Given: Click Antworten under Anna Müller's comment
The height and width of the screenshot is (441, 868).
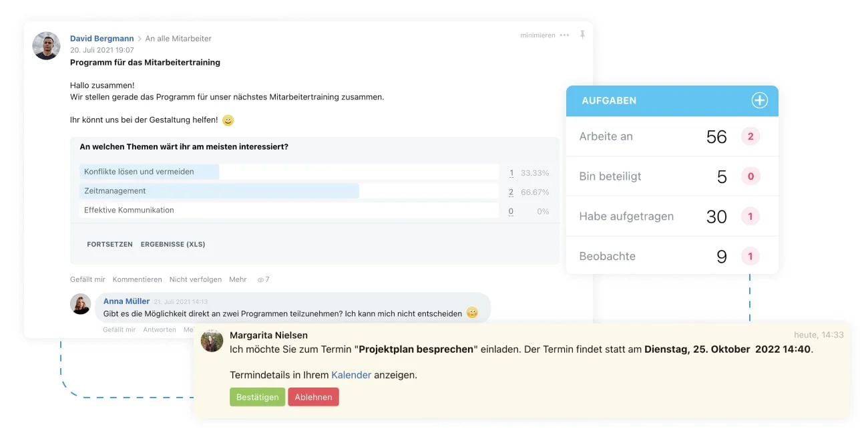Looking at the screenshot, I should 160,329.
